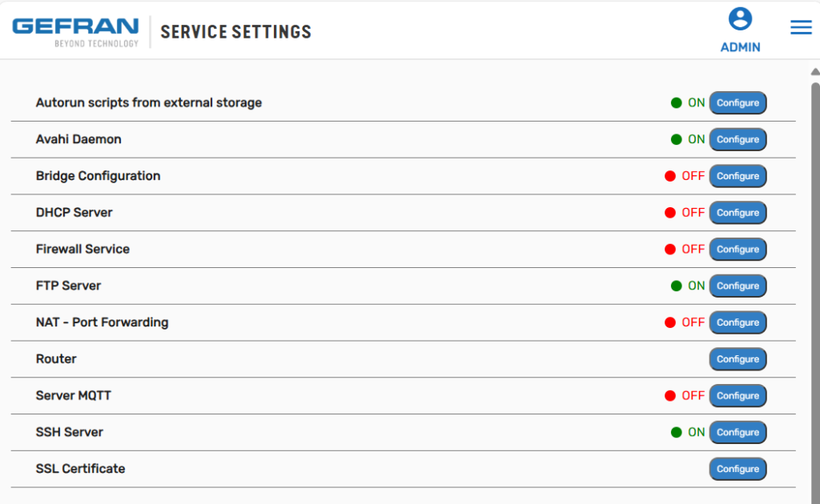Configure the Firewall Service

pos(738,249)
